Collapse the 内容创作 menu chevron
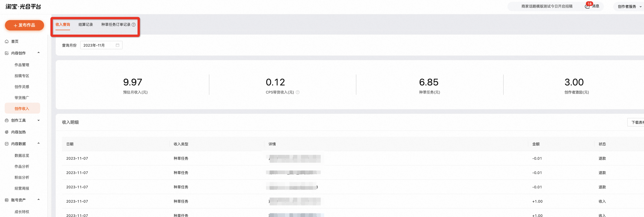The width and height of the screenshot is (644, 217). coord(39,53)
